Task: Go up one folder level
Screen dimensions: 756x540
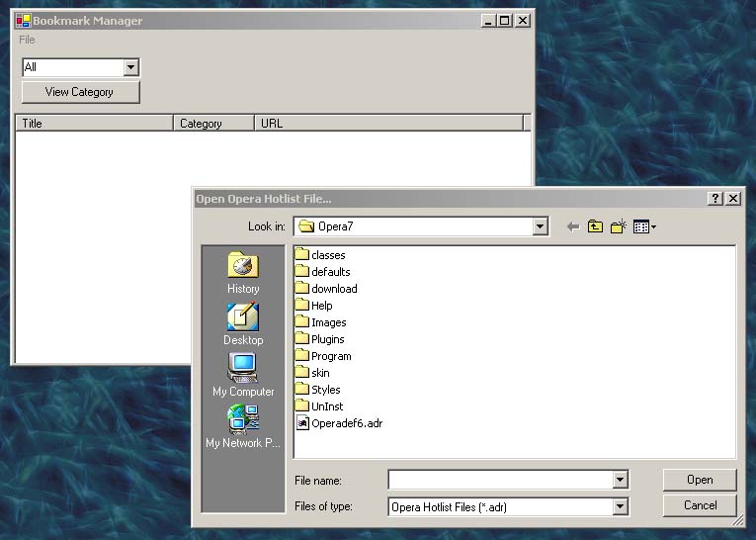Action: [x=595, y=226]
